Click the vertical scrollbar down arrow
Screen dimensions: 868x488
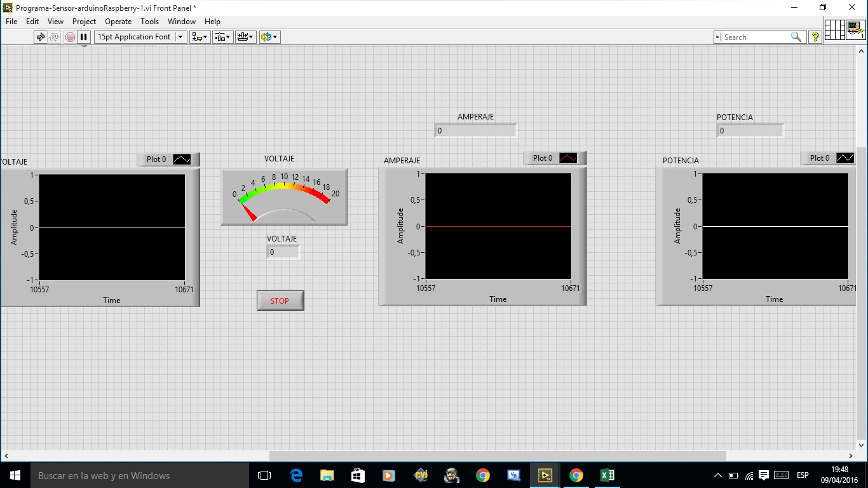(862, 445)
